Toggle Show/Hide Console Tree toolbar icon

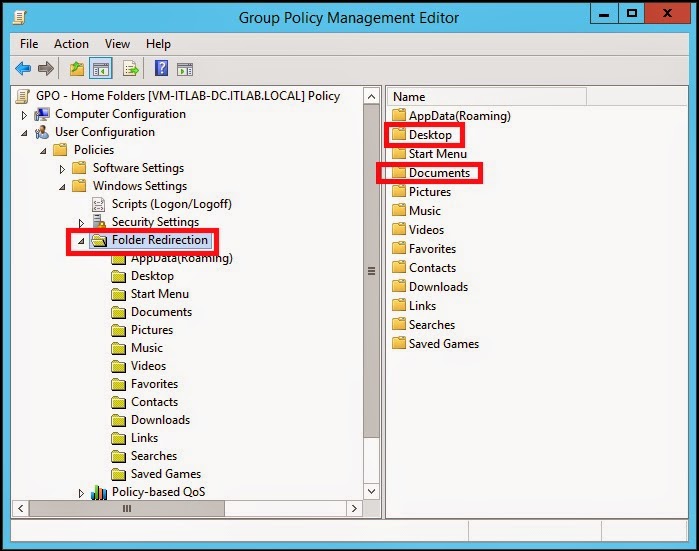[101, 69]
